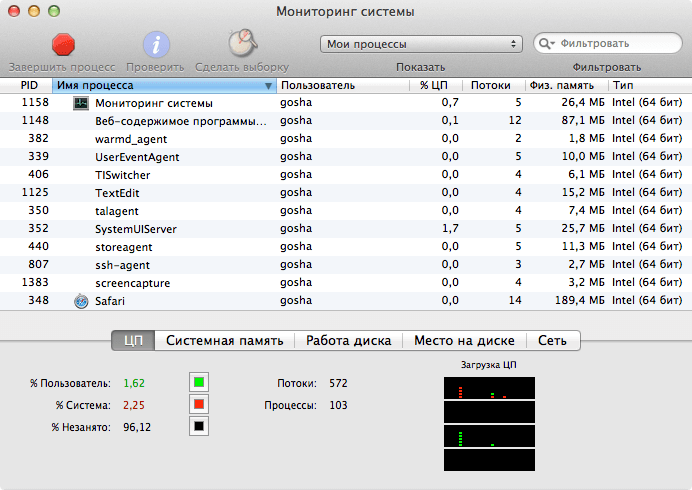The height and width of the screenshot is (490, 692).
Task: Click the '% Пользователь' value 1,62
Action: point(134,383)
